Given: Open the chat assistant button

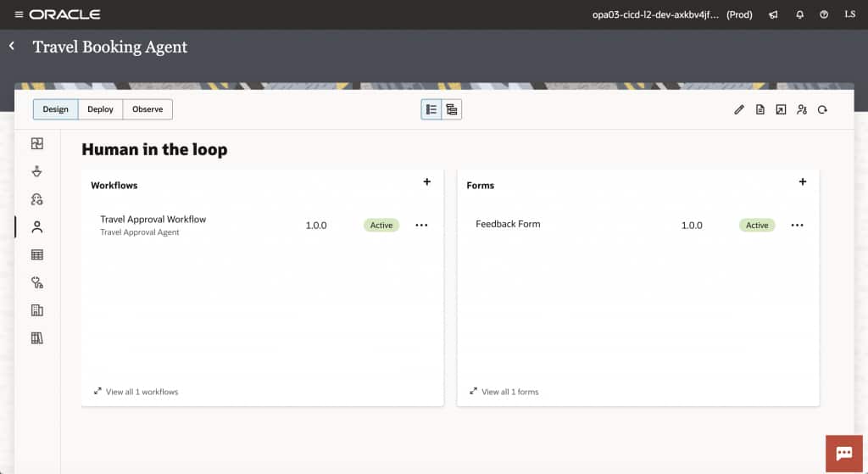Looking at the screenshot, I should click(x=843, y=454).
